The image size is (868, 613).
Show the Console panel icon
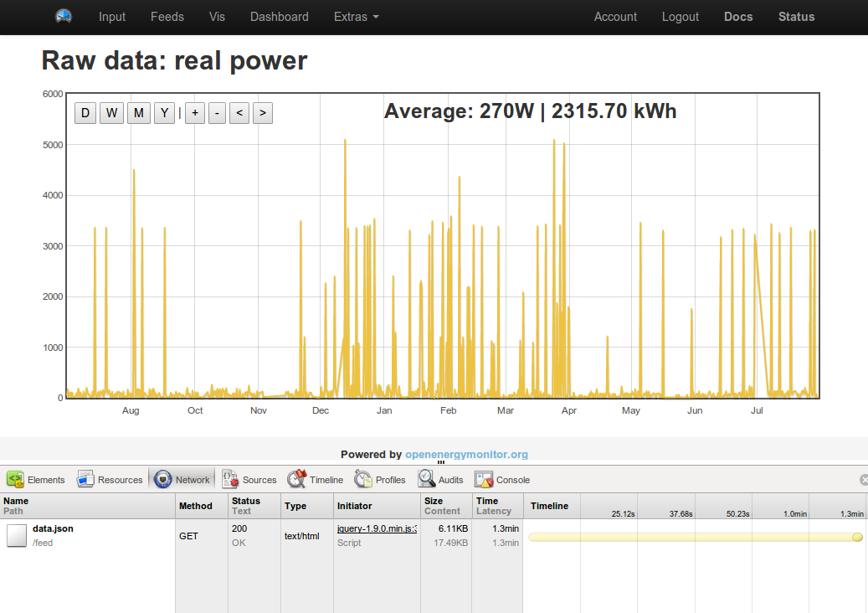484,480
